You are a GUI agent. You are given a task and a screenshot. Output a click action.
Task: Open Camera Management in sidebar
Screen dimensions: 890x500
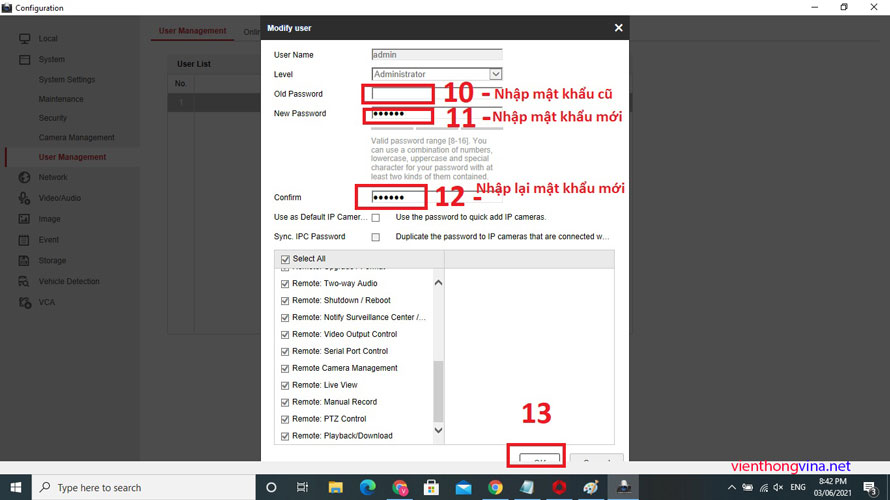77,137
